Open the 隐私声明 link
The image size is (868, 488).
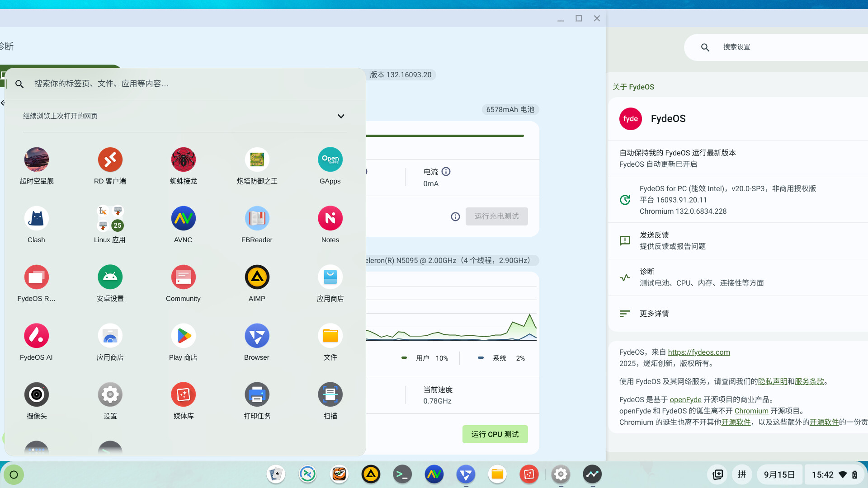[x=773, y=382]
